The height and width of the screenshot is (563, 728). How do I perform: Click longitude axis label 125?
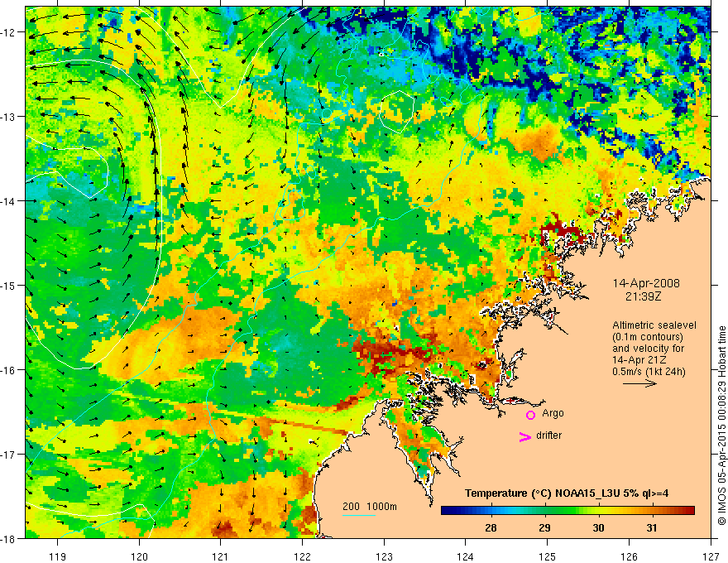point(548,556)
